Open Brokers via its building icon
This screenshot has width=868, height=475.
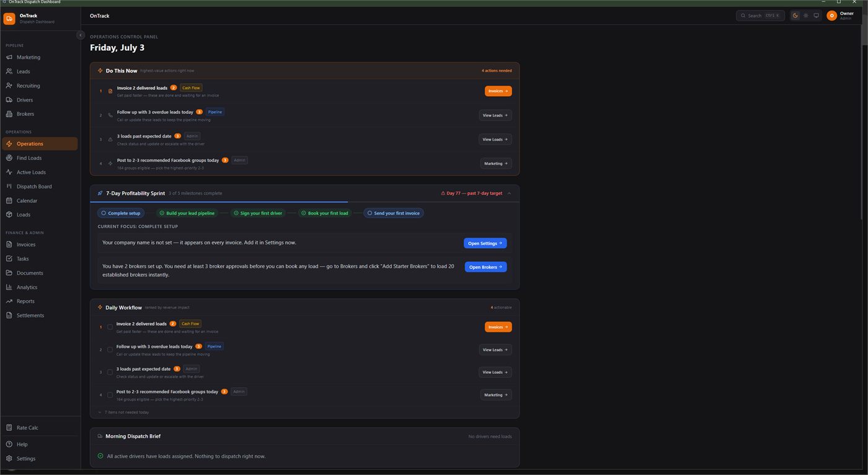point(9,114)
